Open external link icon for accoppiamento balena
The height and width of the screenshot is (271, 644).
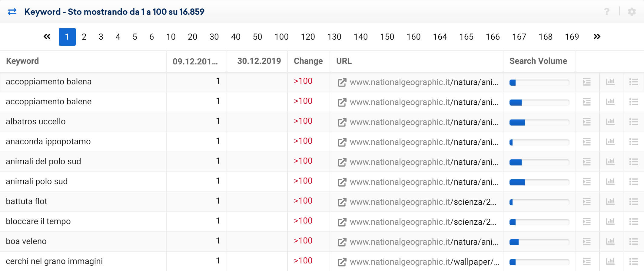click(342, 82)
